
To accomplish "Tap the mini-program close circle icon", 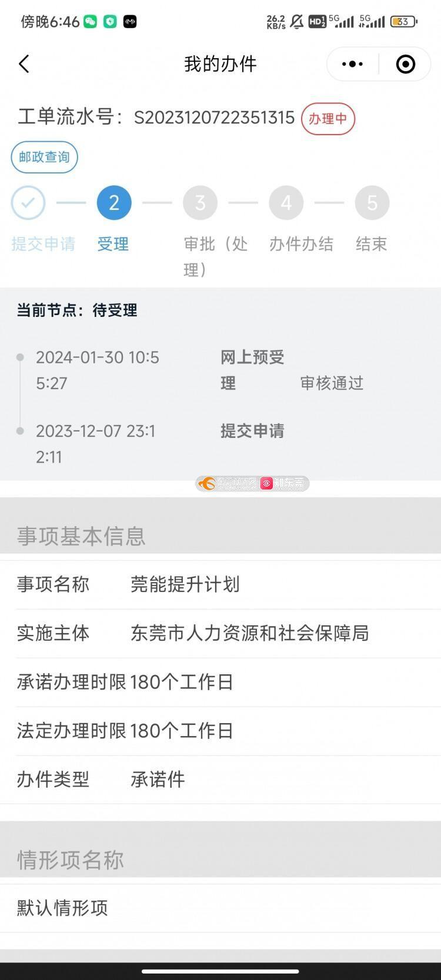I will [x=406, y=64].
